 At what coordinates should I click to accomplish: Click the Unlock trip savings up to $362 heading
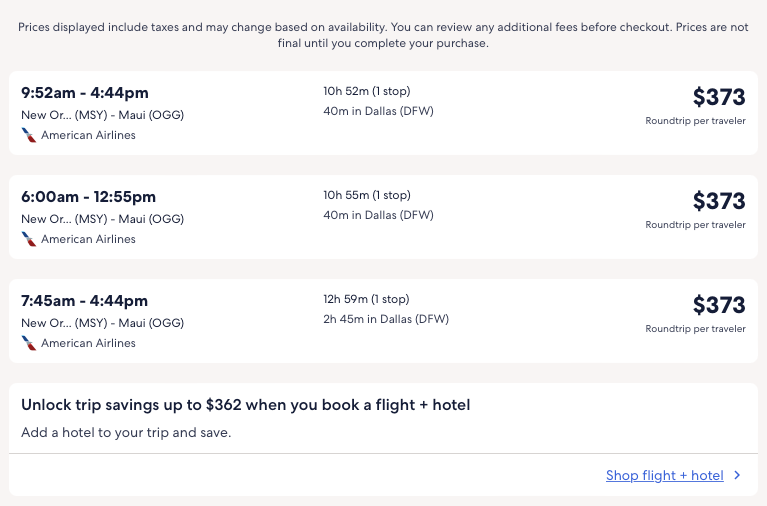point(245,405)
